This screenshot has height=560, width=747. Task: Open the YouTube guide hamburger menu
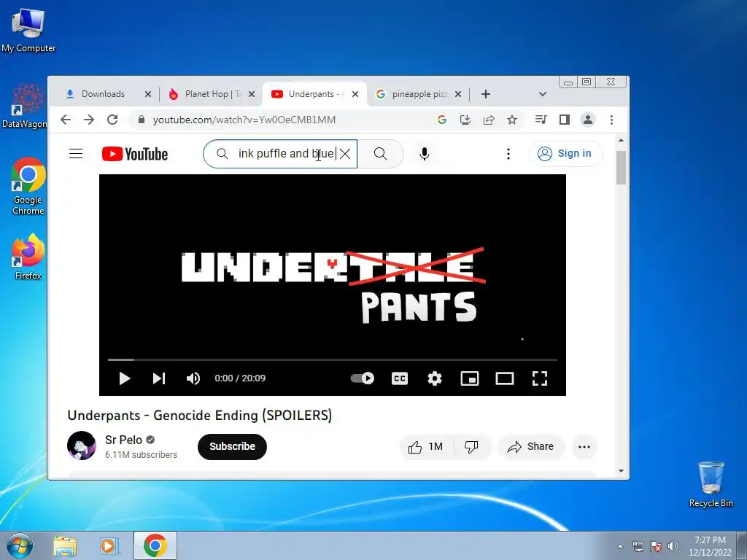(x=76, y=154)
